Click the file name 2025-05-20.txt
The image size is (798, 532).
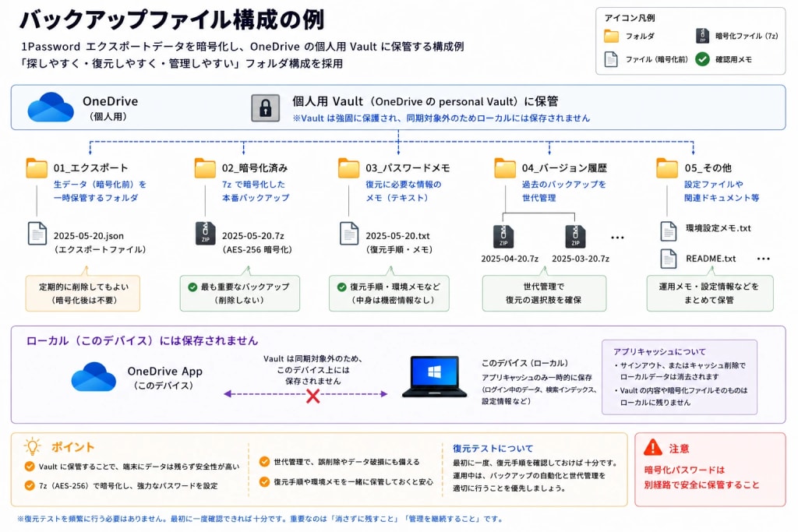397,236
